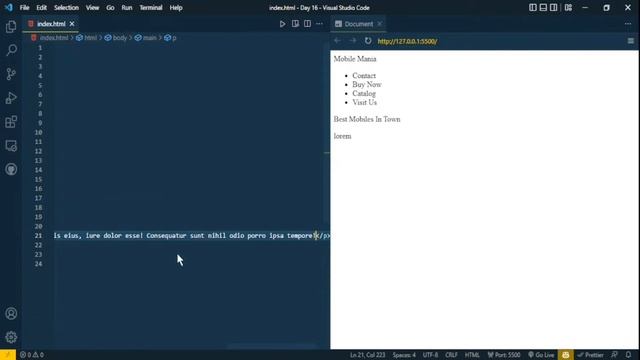Image resolution: width=640 pixels, height=360 pixels.
Task: Change language mode HTML
Action: click(472, 355)
